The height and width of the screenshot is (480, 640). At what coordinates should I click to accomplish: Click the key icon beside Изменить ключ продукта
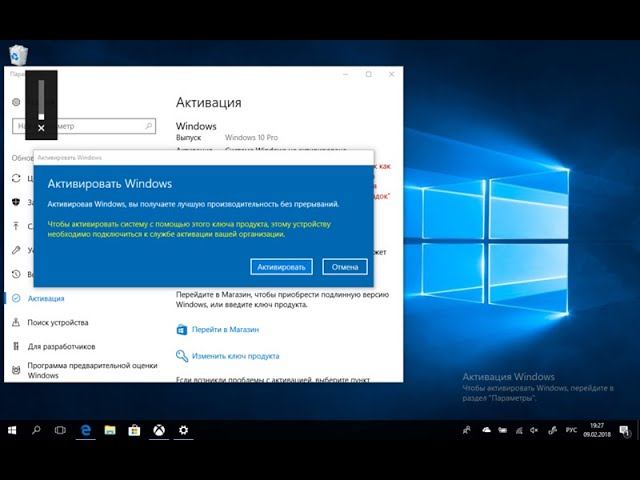[182, 356]
